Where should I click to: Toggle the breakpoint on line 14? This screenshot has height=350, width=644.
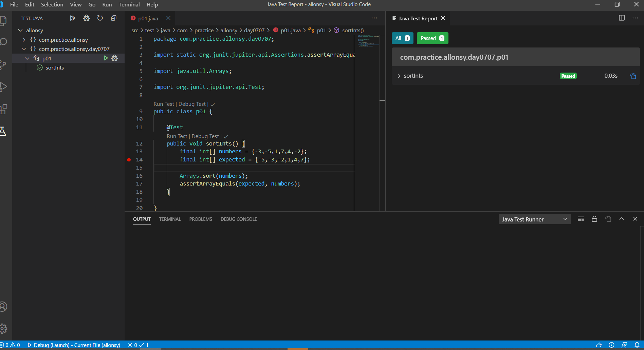[129, 160]
